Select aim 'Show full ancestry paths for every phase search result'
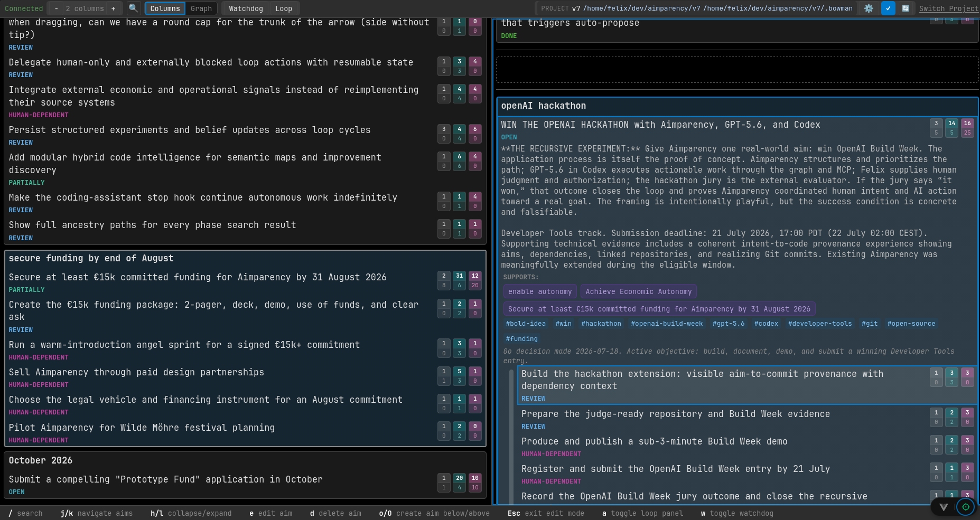Image resolution: width=980 pixels, height=520 pixels. point(245,230)
